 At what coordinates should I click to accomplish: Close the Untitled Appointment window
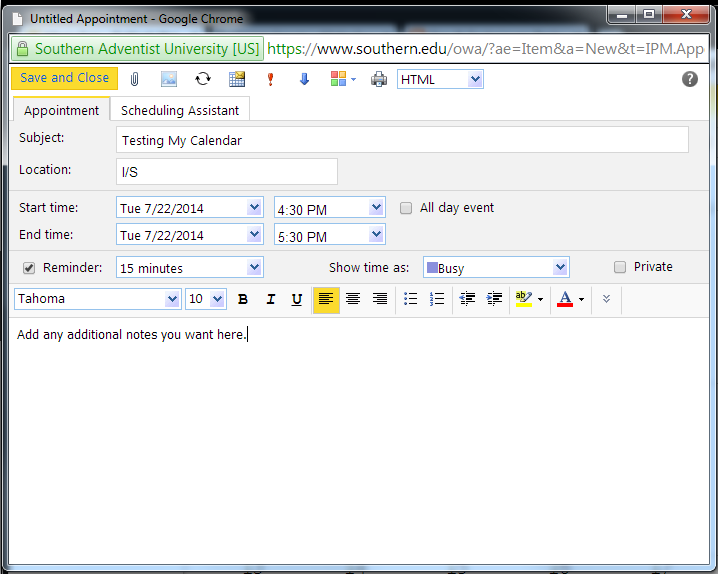tap(686, 15)
